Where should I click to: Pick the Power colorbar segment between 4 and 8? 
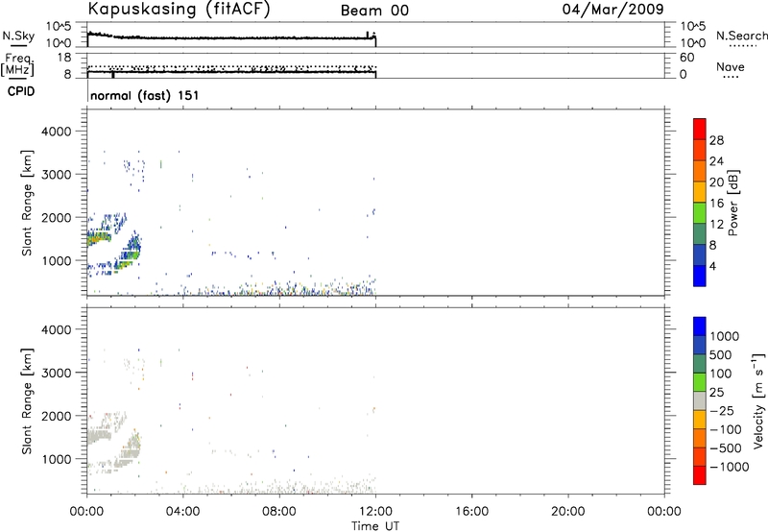[x=700, y=254]
